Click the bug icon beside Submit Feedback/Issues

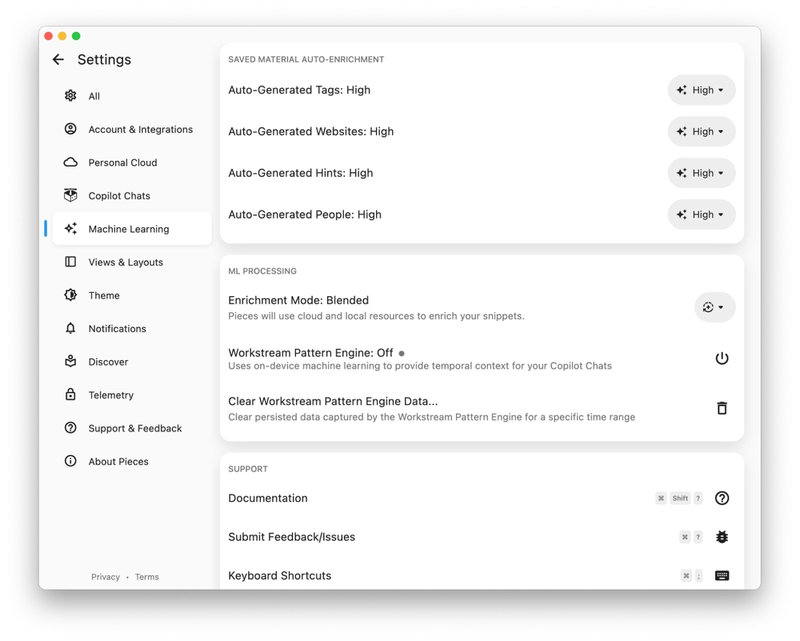pos(722,537)
